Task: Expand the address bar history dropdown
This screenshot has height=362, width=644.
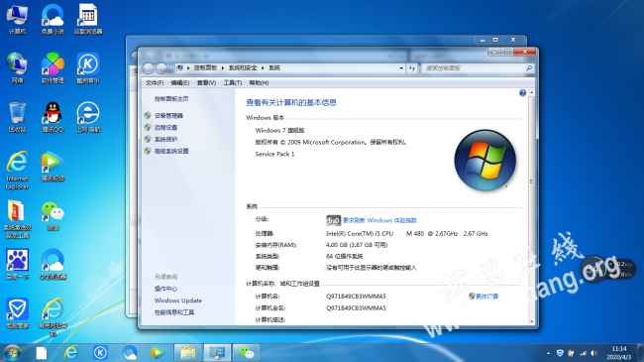Action: tap(401, 68)
